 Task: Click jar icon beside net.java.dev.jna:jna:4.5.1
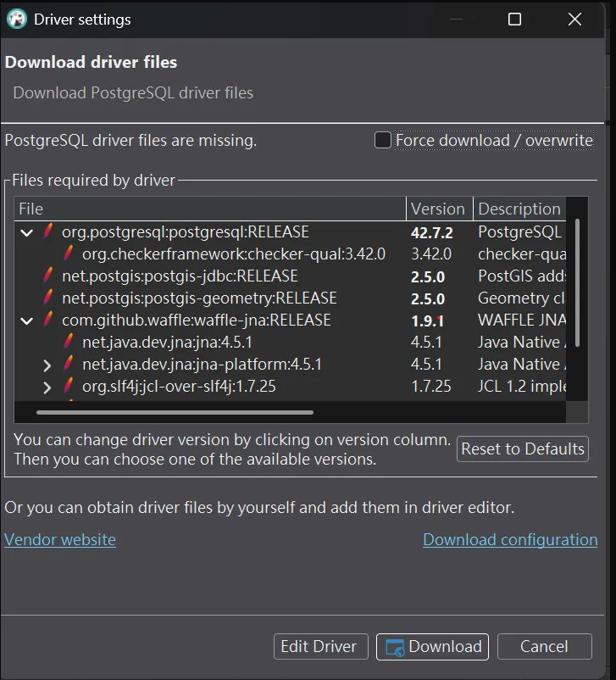tap(69, 342)
